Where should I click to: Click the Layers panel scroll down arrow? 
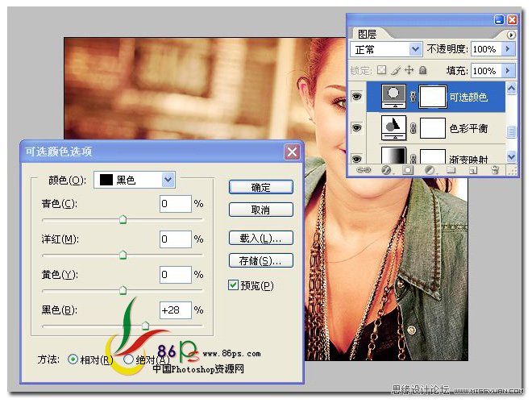511,156
